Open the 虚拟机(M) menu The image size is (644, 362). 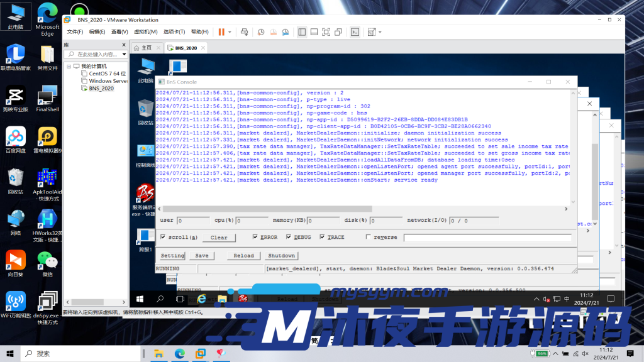[145, 32]
